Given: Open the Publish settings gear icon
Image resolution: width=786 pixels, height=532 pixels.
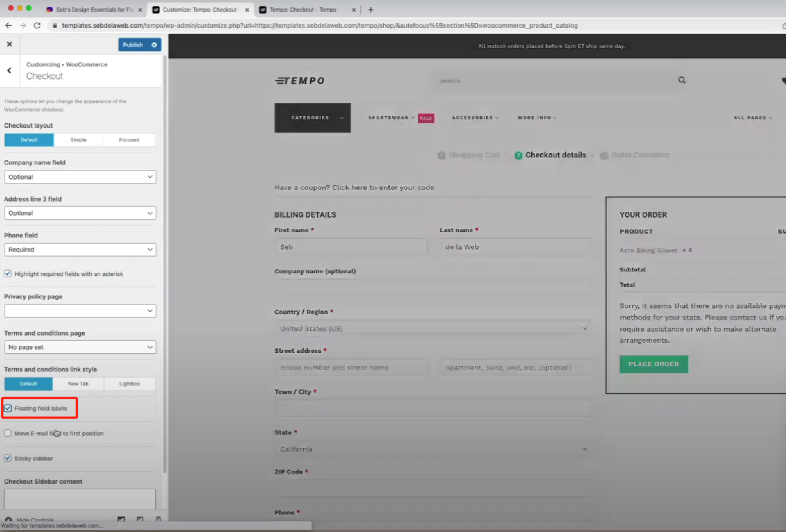Looking at the screenshot, I should point(154,45).
